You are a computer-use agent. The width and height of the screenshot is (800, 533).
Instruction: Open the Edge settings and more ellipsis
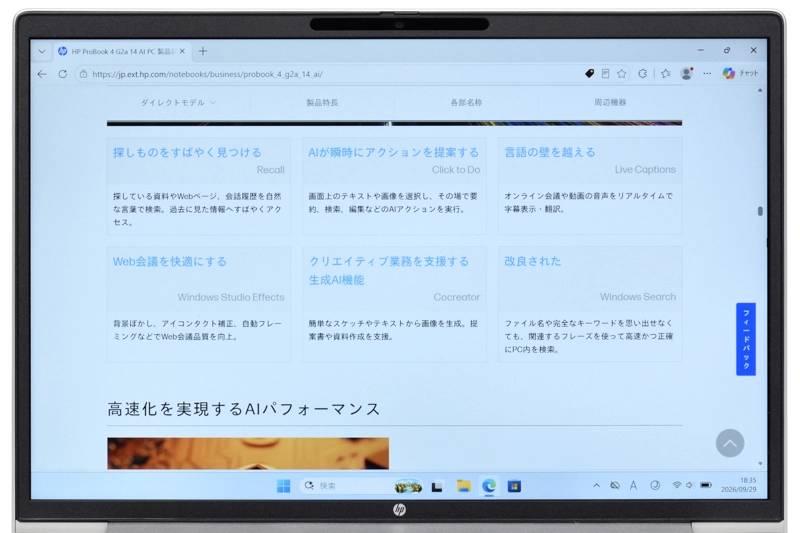coord(707,74)
